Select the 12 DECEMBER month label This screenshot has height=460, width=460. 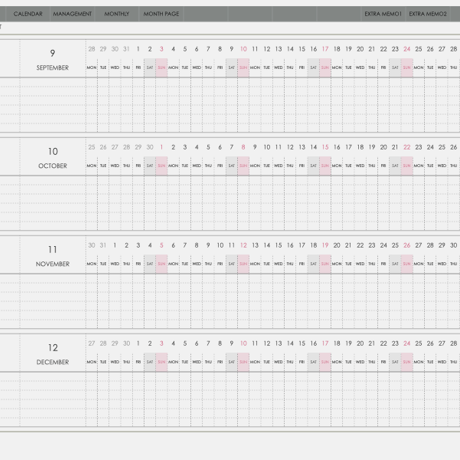tap(53, 354)
